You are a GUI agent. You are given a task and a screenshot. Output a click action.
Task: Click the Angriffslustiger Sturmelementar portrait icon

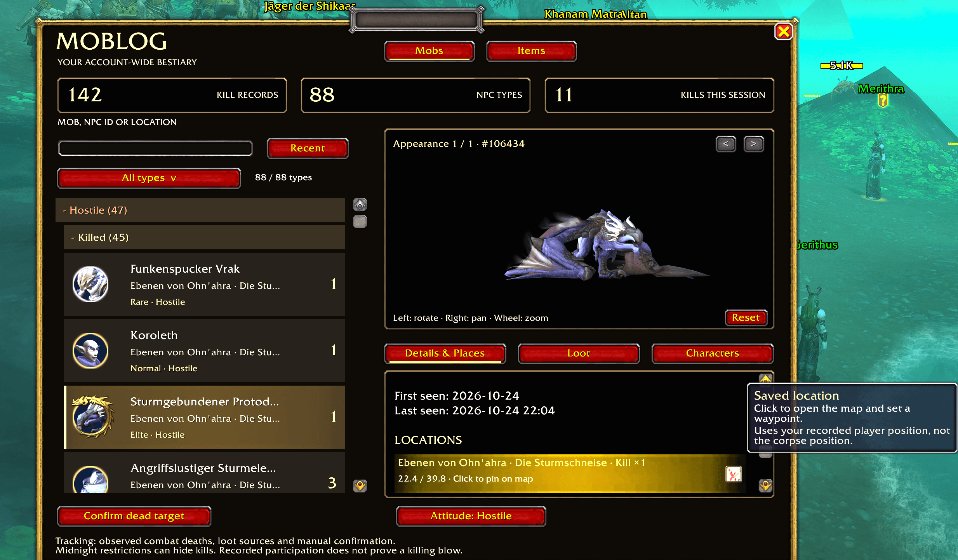[90, 480]
